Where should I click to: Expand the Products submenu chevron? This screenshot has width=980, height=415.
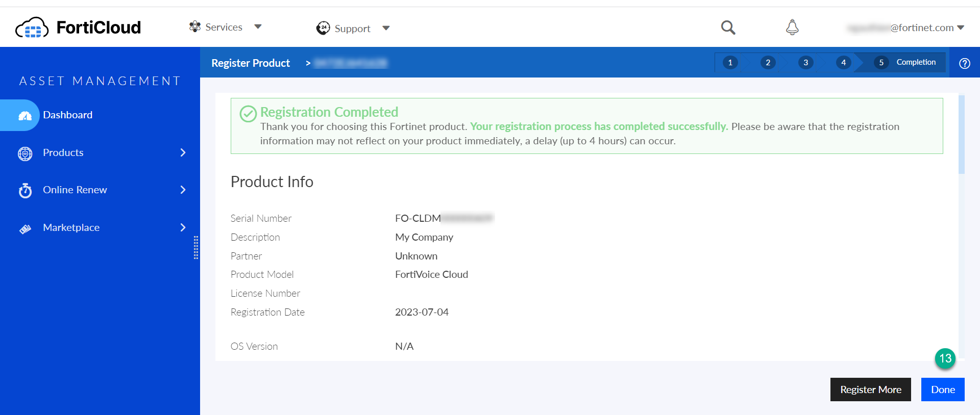(x=183, y=153)
